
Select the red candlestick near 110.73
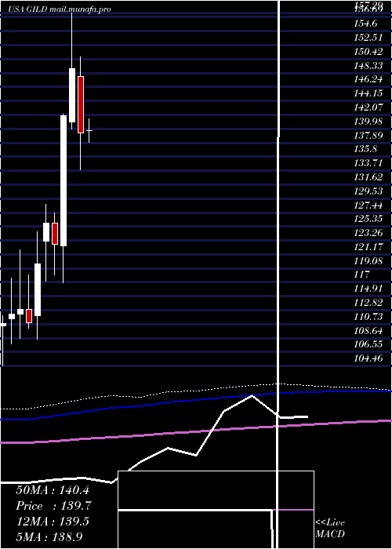pyautogui.click(x=29, y=316)
